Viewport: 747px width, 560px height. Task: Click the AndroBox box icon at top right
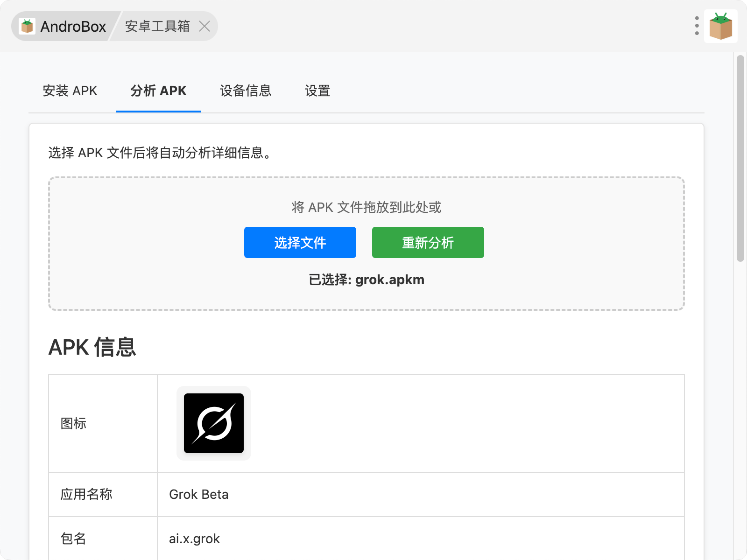720,26
